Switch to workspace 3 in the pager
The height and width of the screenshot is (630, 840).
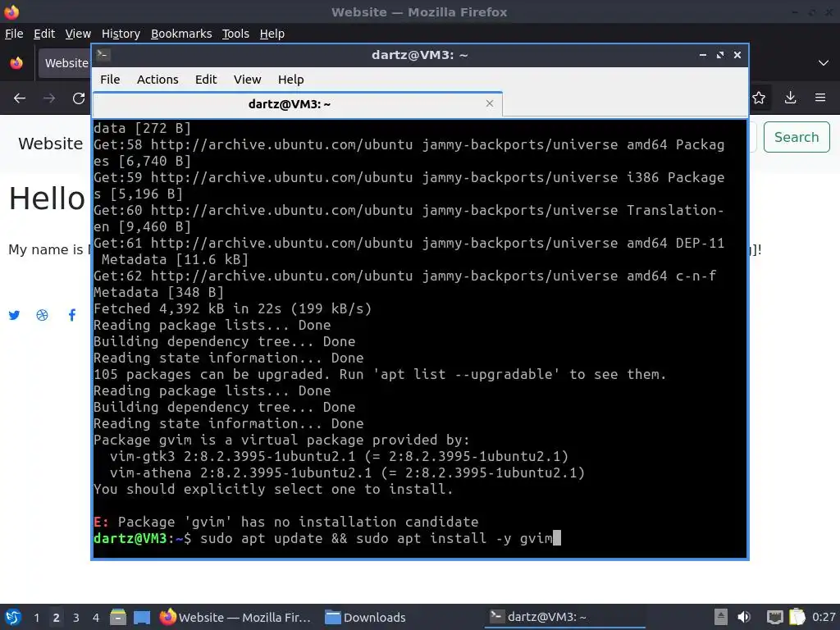[76, 617]
